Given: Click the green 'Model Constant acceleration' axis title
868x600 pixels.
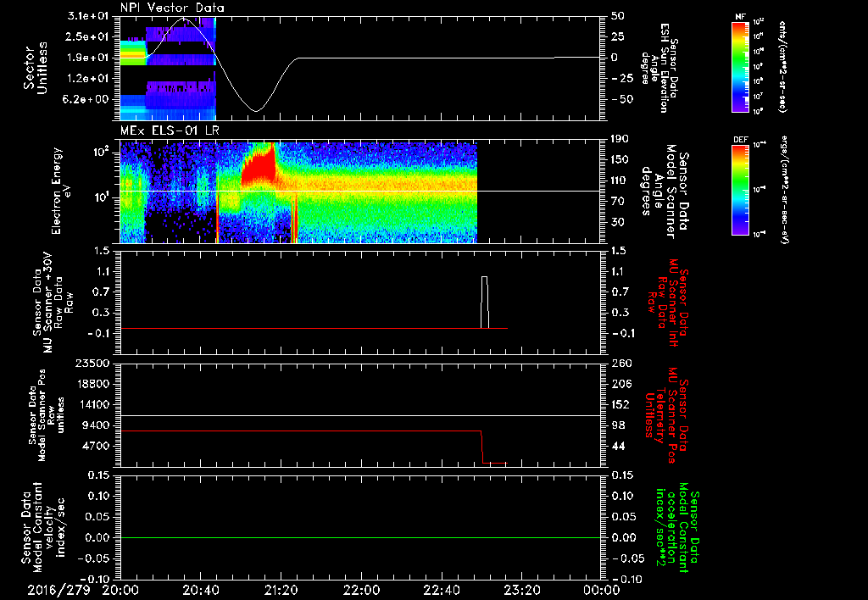Looking at the screenshot, I should [676, 529].
